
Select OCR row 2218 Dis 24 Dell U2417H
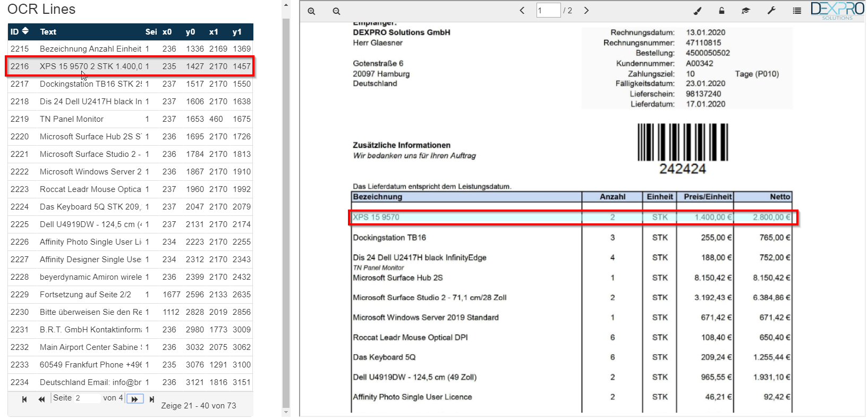point(130,102)
